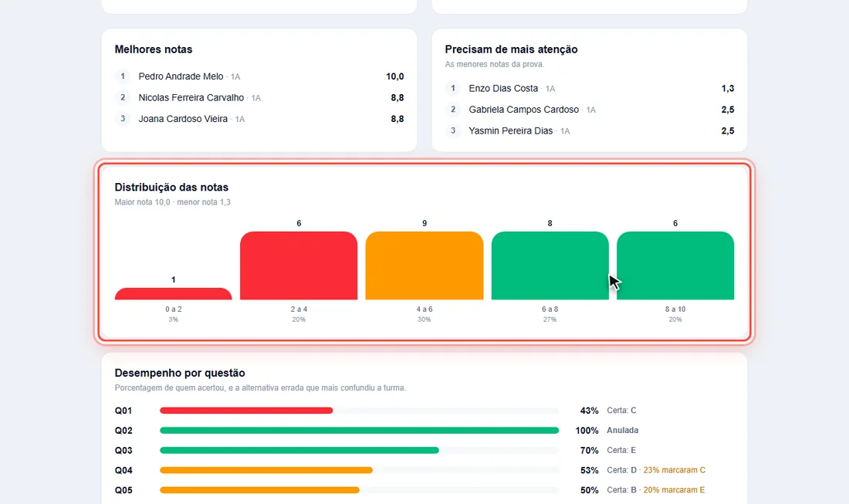This screenshot has height=504, width=849.
Task: Click rank badge 2 beside Nicolas Ferreira Carvalho
Action: (123, 97)
